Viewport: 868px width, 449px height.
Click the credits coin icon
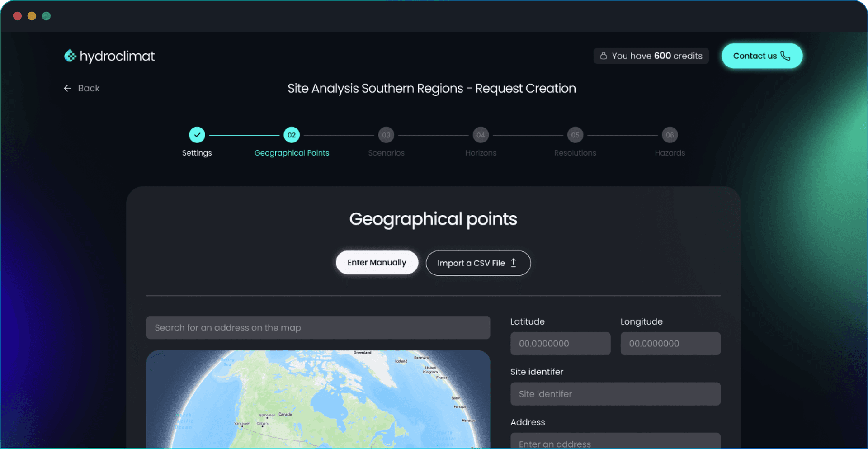[603, 56]
